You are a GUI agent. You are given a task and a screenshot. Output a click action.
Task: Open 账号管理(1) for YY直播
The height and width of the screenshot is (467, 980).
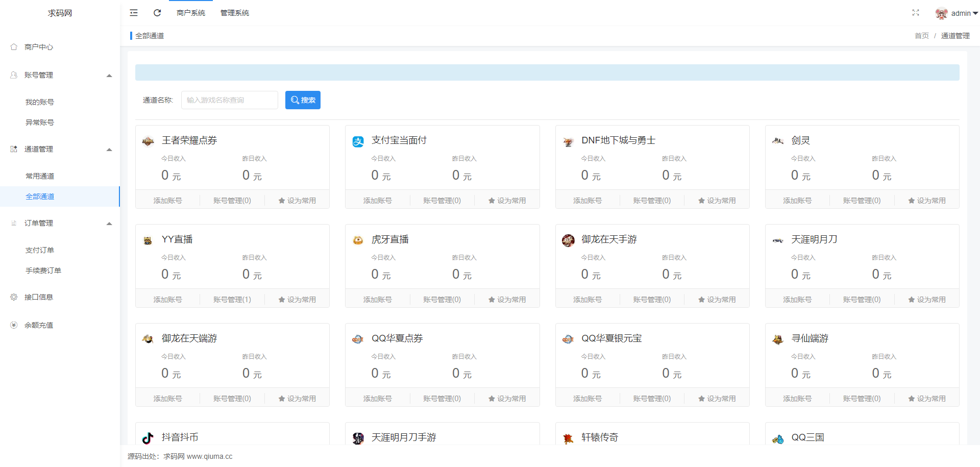click(232, 300)
